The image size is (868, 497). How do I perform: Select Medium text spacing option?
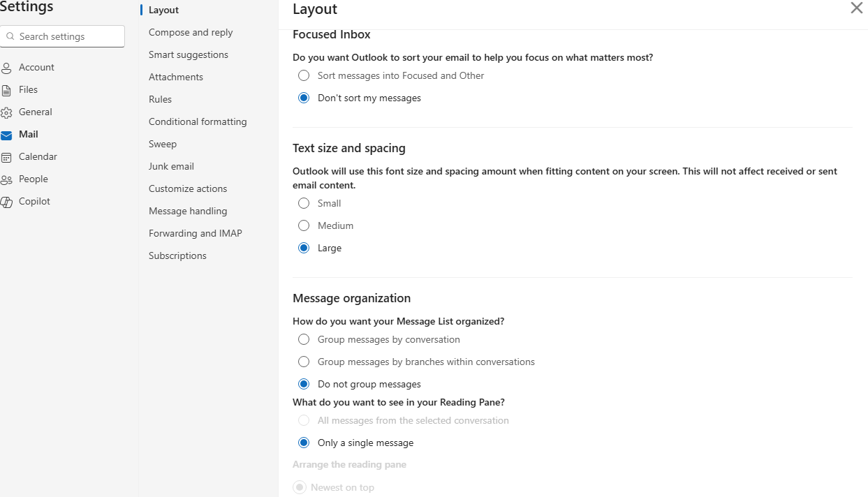pyautogui.click(x=303, y=225)
